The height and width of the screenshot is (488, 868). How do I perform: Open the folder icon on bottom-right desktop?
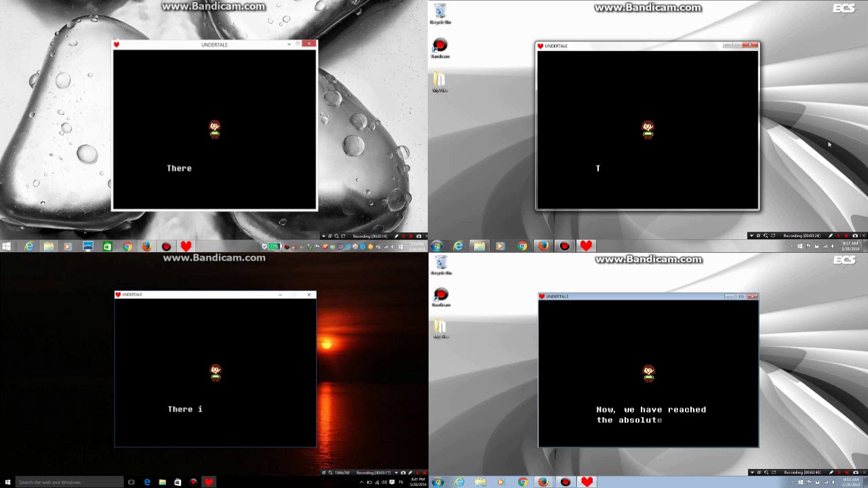coord(441,329)
